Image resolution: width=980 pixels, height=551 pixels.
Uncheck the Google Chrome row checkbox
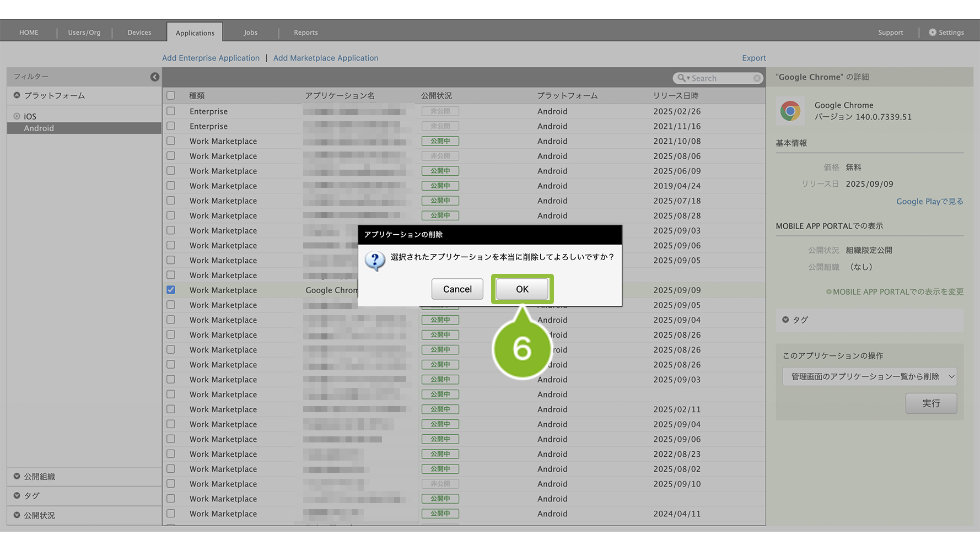tap(171, 290)
